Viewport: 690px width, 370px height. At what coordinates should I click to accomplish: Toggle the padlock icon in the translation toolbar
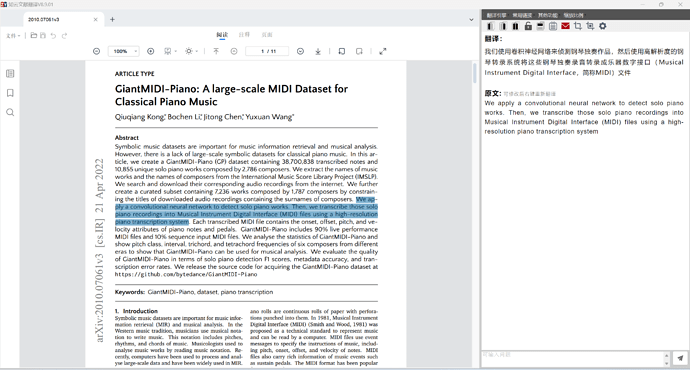coord(528,26)
